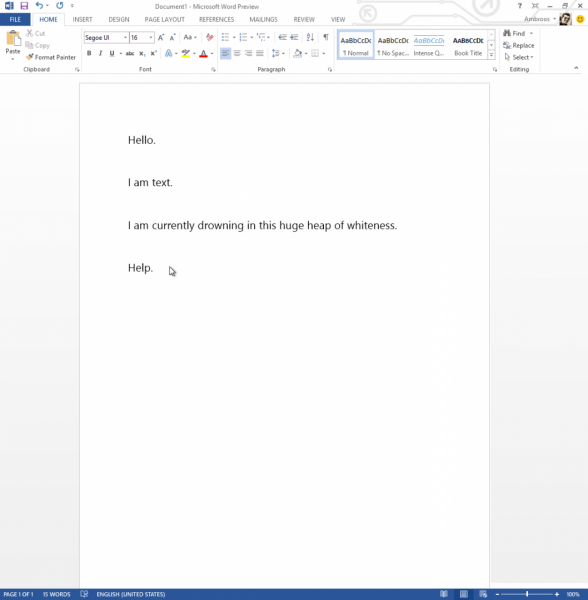Switch to Web Layout view
The width and height of the screenshot is (588, 600).
(483, 594)
